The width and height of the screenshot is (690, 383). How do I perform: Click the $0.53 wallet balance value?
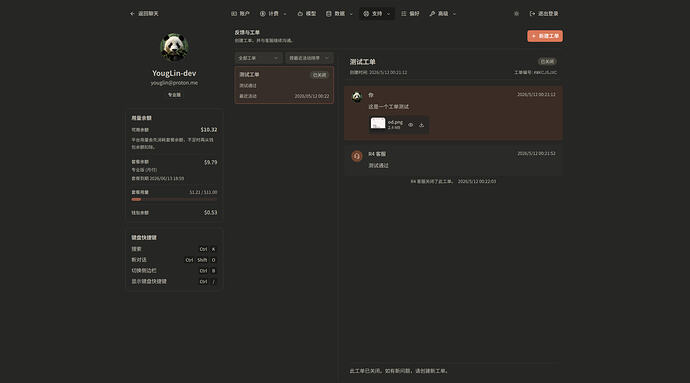click(x=210, y=213)
